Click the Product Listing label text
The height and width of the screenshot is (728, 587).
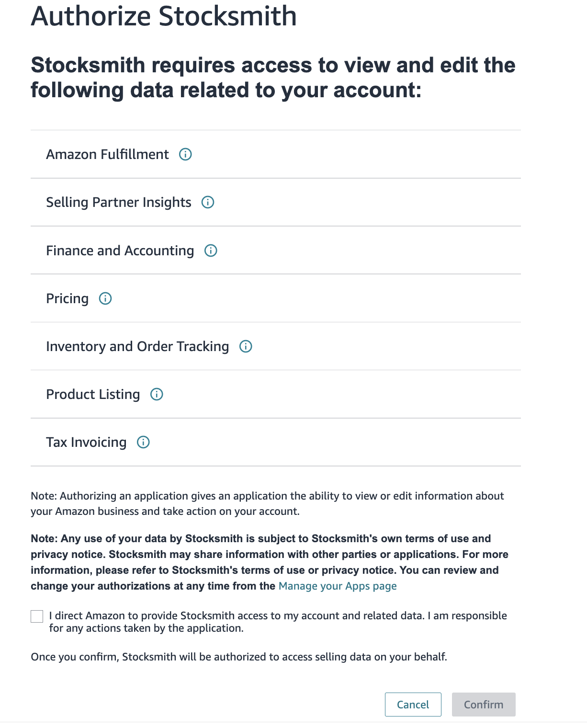93,395
